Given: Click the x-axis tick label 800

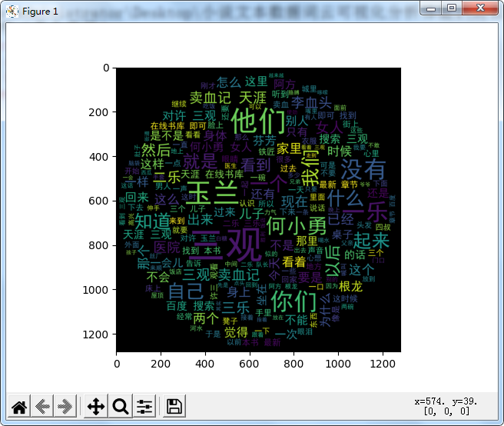Looking at the screenshot, I should coord(293,364).
